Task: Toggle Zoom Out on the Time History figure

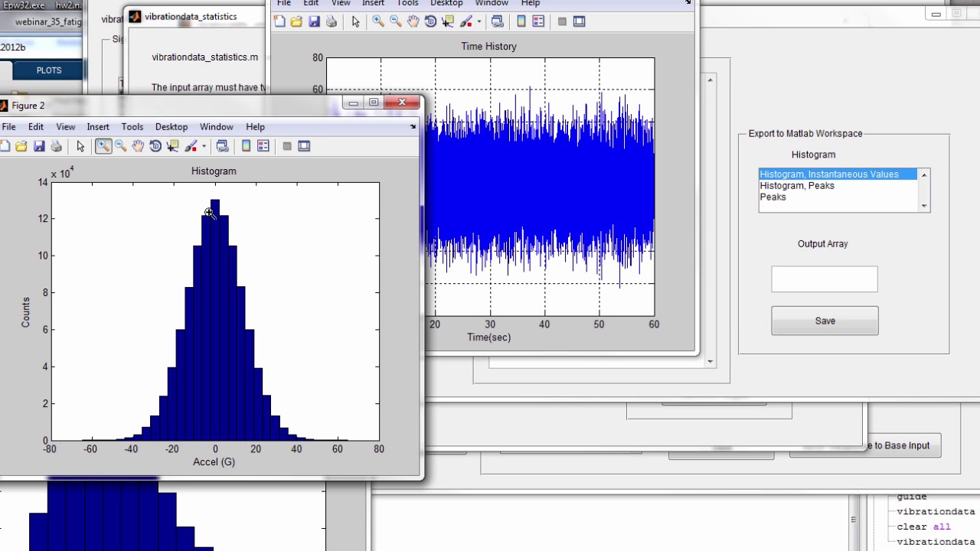Action: pos(396,21)
